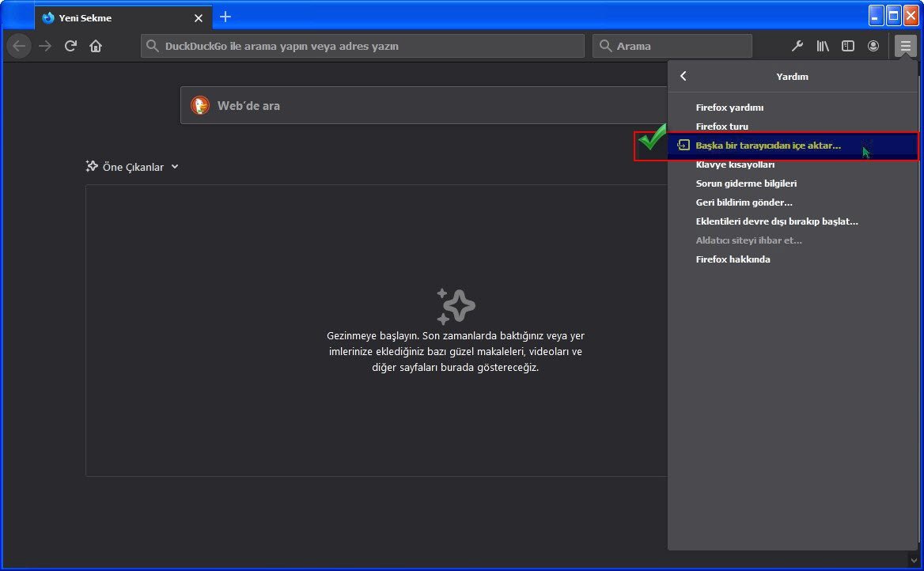Image resolution: width=924 pixels, height=571 pixels.
Task: Click the Öne Çıkanlar heading text
Action: [x=133, y=168]
